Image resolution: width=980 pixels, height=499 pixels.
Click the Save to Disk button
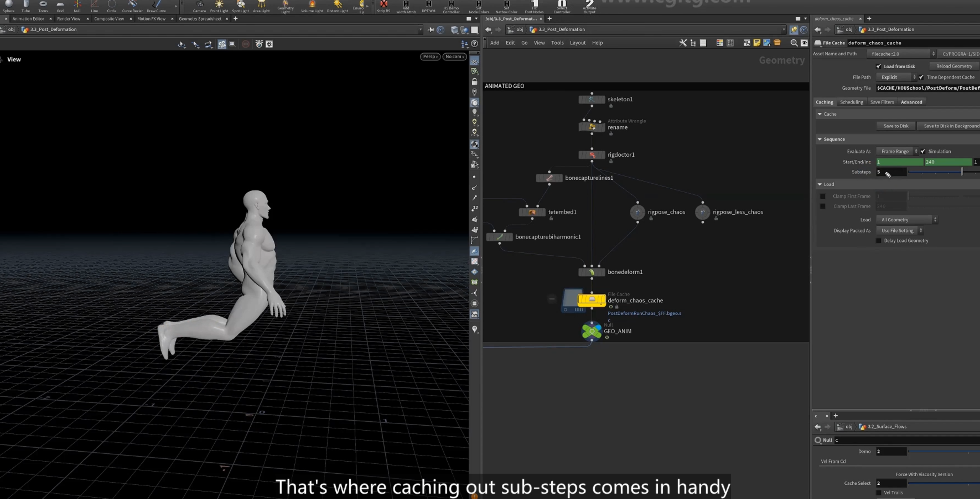click(x=896, y=126)
